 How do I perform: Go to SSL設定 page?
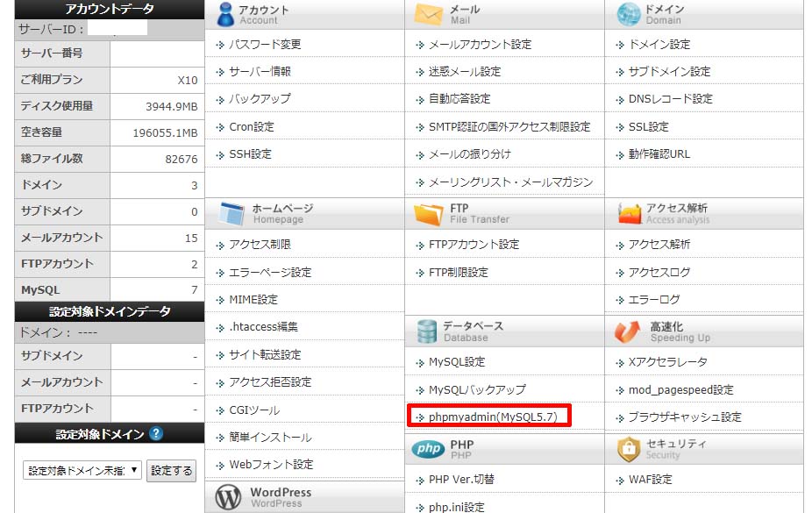pos(648,126)
